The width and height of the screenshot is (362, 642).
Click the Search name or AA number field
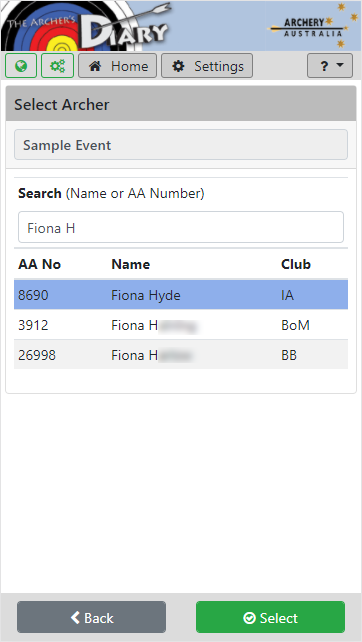(x=181, y=227)
